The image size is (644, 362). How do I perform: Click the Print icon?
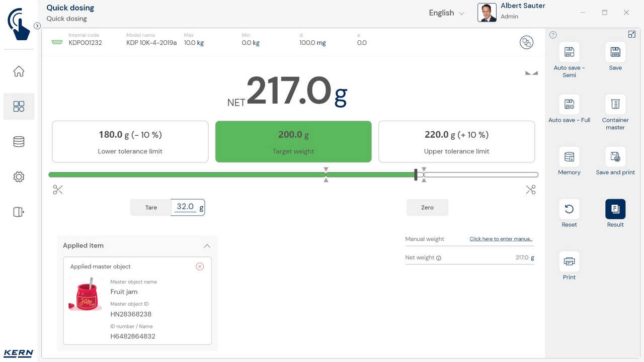569,261
